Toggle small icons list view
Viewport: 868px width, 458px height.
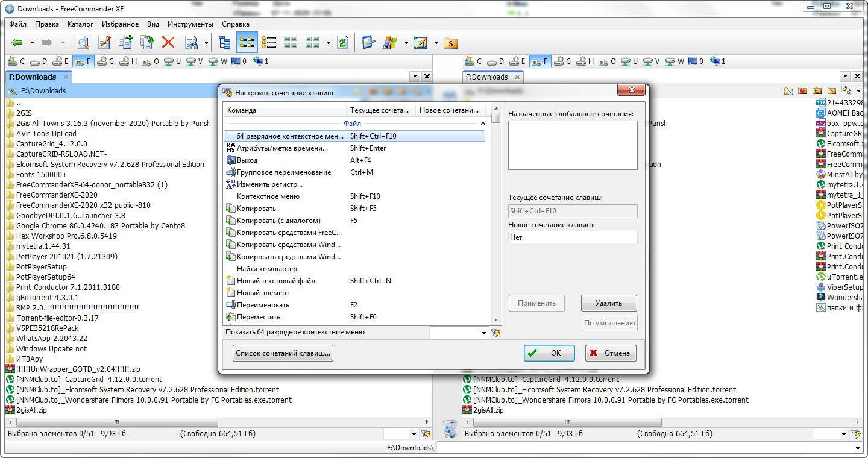[x=247, y=43]
